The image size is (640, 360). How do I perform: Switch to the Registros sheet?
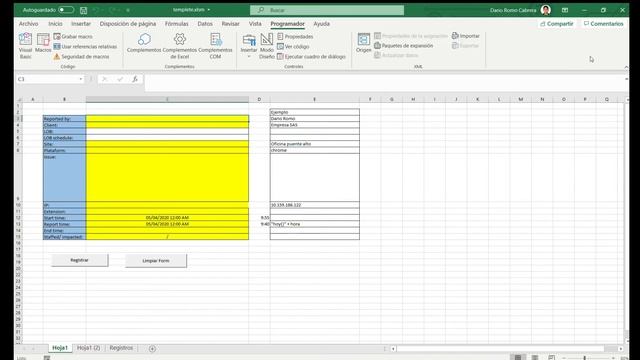[121, 348]
